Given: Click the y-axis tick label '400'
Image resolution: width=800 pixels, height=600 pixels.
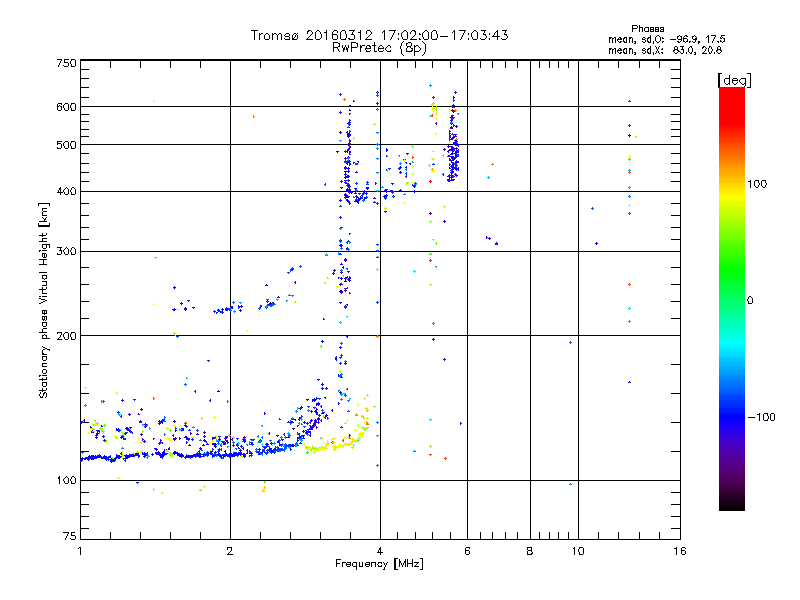Looking at the screenshot, I should click(x=66, y=191).
